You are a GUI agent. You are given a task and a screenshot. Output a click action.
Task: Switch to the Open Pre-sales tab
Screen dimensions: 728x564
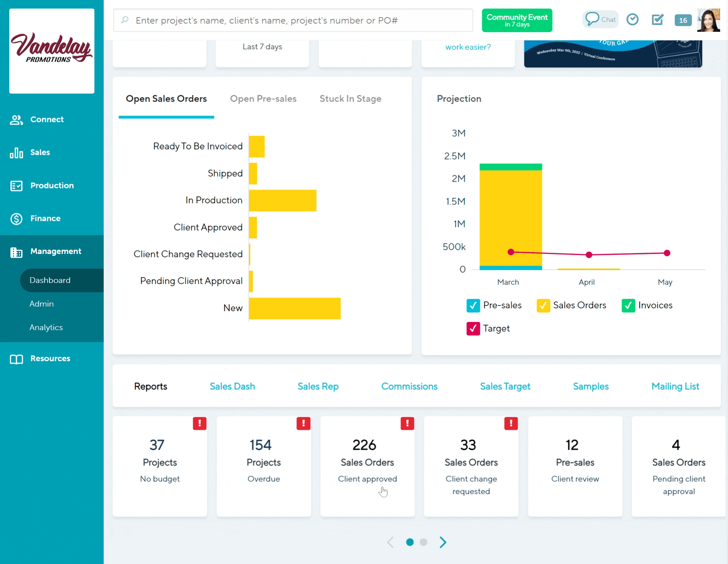263,99
